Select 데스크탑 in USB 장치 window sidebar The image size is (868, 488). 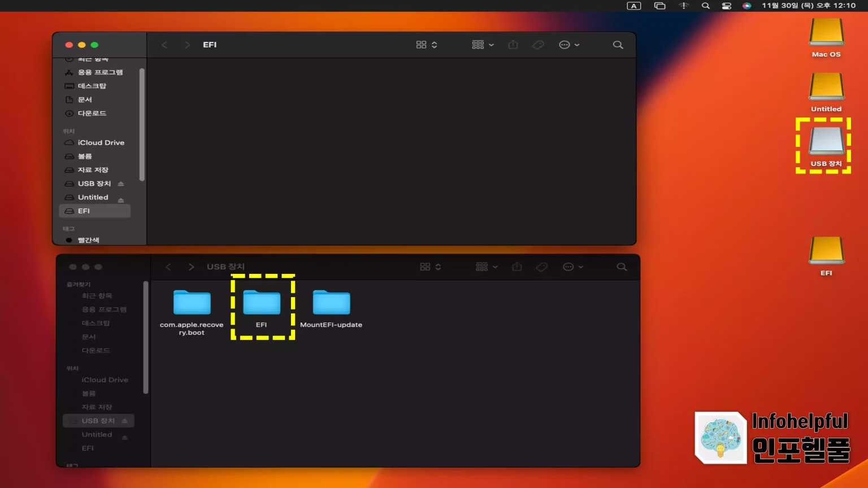99,323
